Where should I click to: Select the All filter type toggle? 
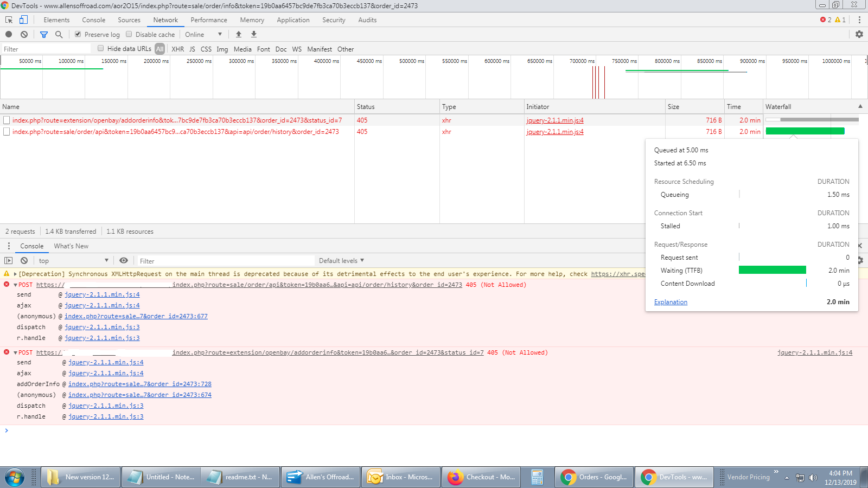pos(159,49)
